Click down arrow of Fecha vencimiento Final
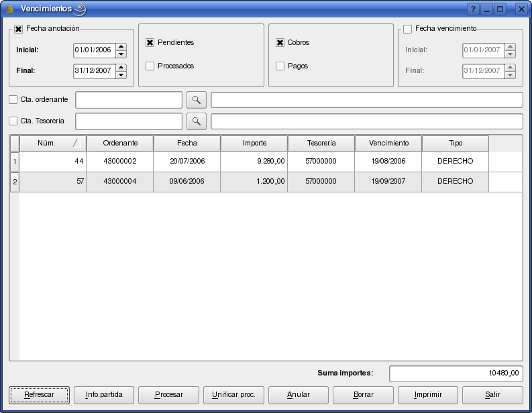The image size is (532, 413). click(510, 75)
